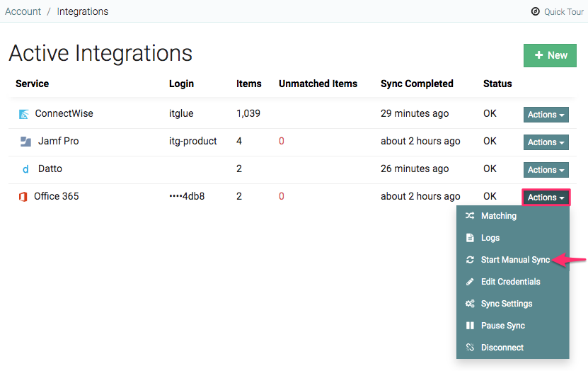Click the Sync Completed column header
The height and width of the screenshot is (371, 588).
[417, 84]
